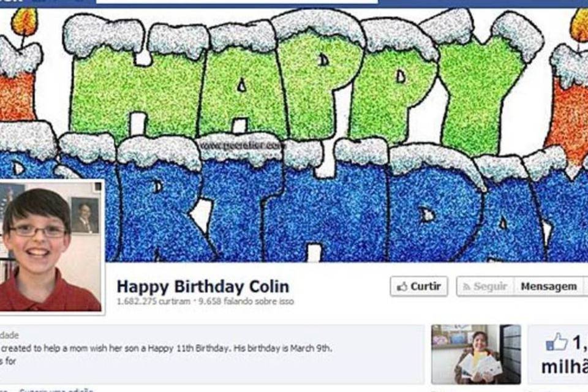
Task: Click the large blue thumbs-up likes icon
Action: (x=557, y=342)
